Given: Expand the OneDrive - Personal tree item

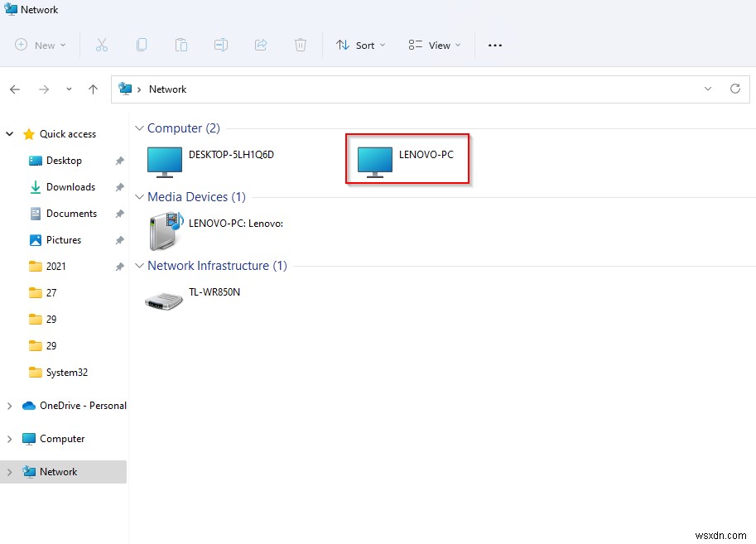Looking at the screenshot, I should pyautogui.click(x=9, y=406).
